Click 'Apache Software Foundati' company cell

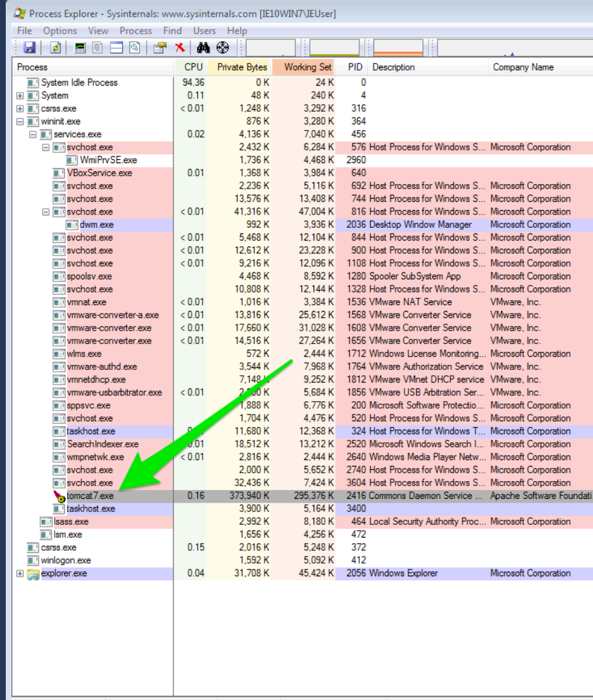[x=541, y=496]
